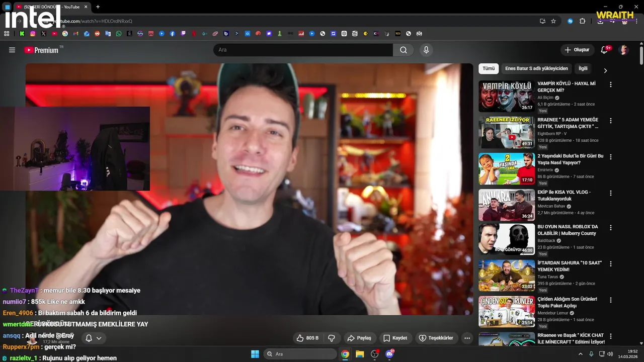
Task: Open Instagram bookmark in bookmarks bar
Action: (x=33, y=34)
